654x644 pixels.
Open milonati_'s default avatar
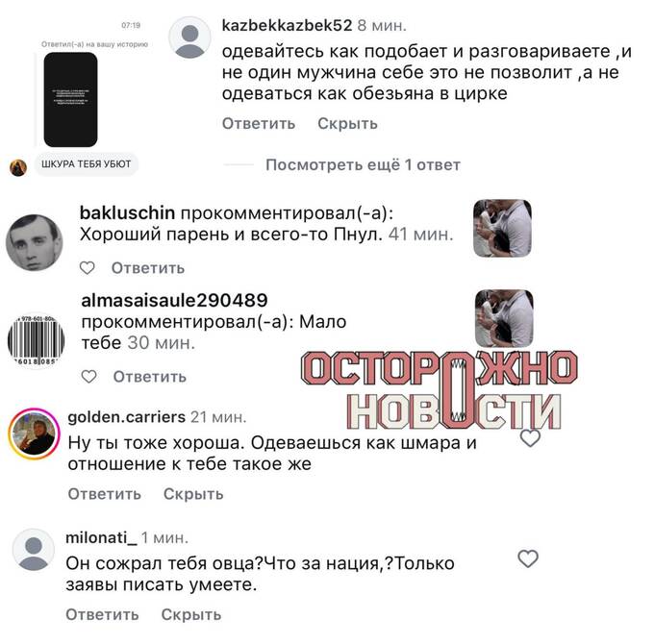click(x=34, y=550)
